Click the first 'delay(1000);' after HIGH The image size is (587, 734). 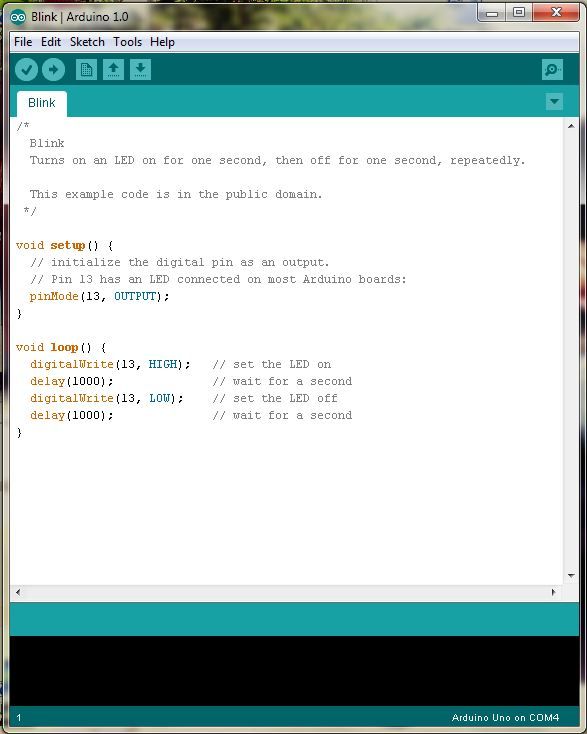[x=72, y=382]
